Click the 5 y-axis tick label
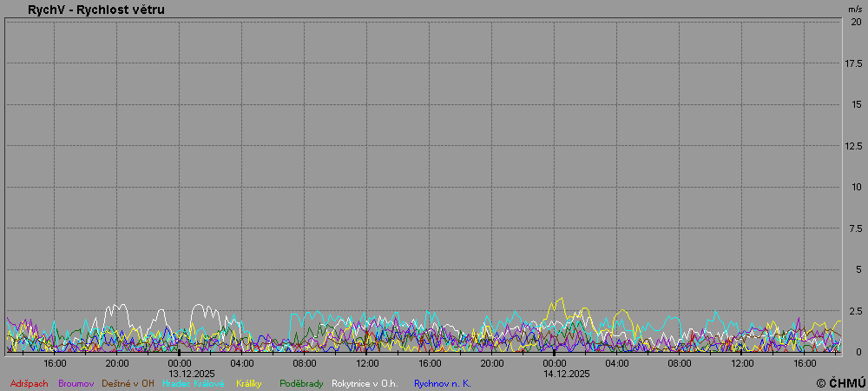 858,269
